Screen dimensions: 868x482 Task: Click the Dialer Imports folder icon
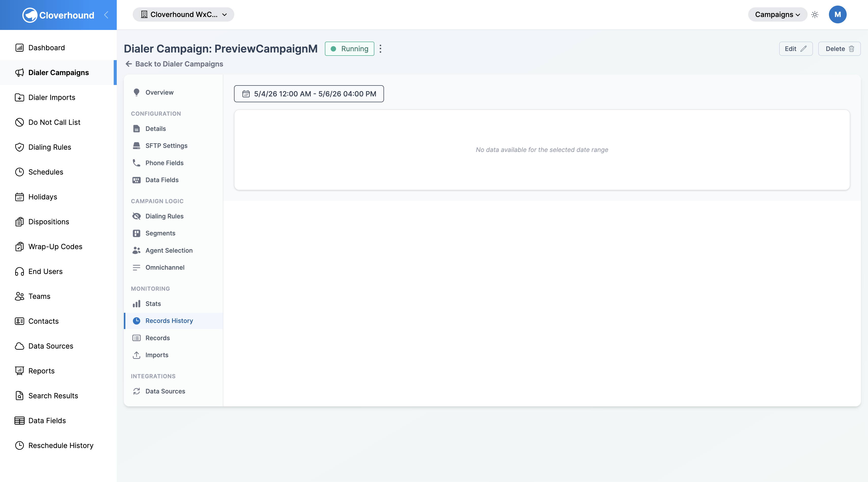click(20, 98)
